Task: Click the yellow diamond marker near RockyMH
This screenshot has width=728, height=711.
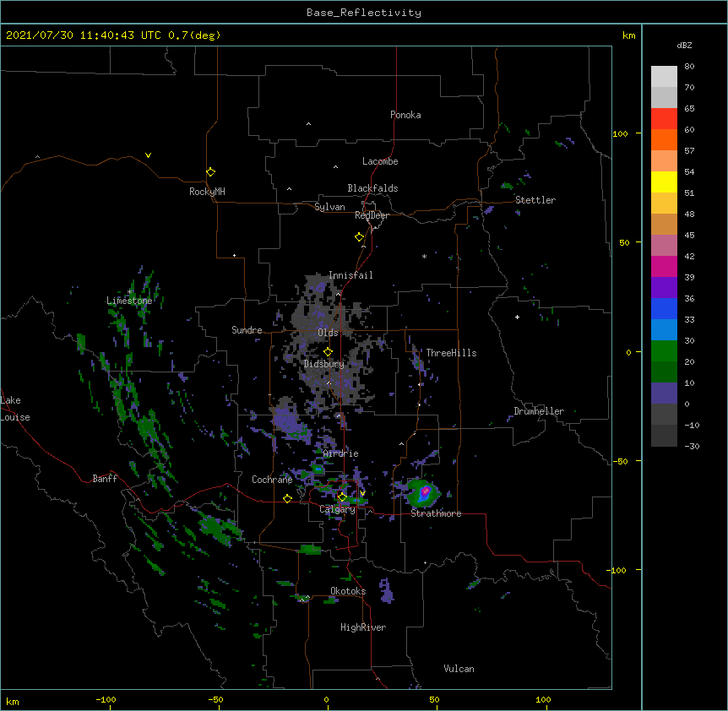Action: [x=210, y=172]
